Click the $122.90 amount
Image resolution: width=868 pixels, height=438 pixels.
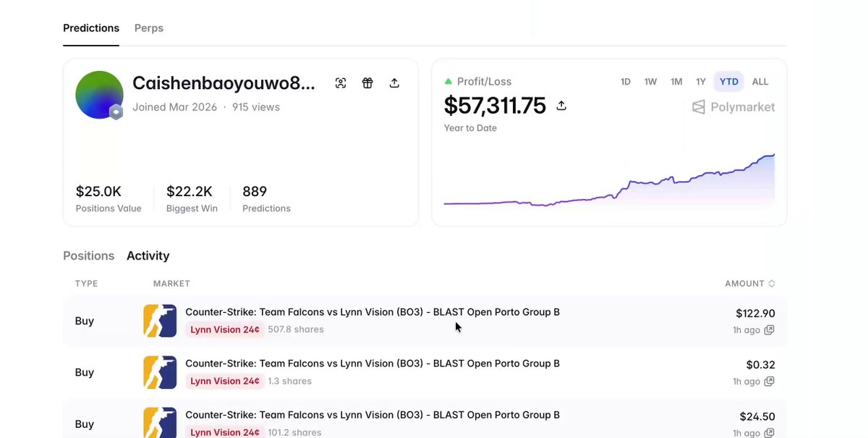pos(755,313)
